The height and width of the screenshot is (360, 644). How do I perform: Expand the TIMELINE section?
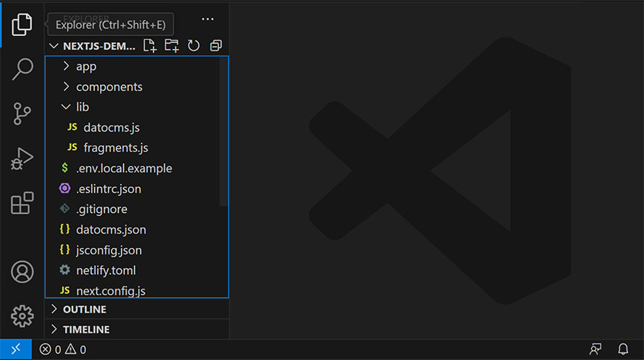click(136, 329)
